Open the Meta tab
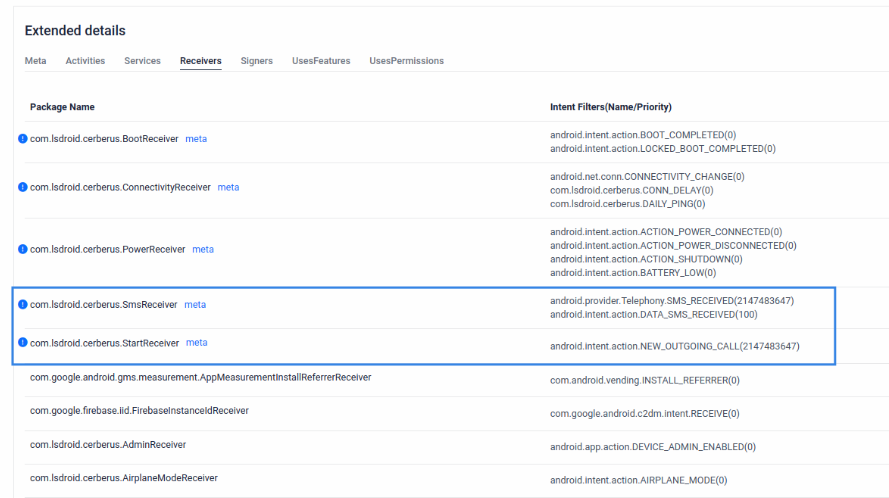The width and height of the screenshot is (889, 498). click(35, 61)
